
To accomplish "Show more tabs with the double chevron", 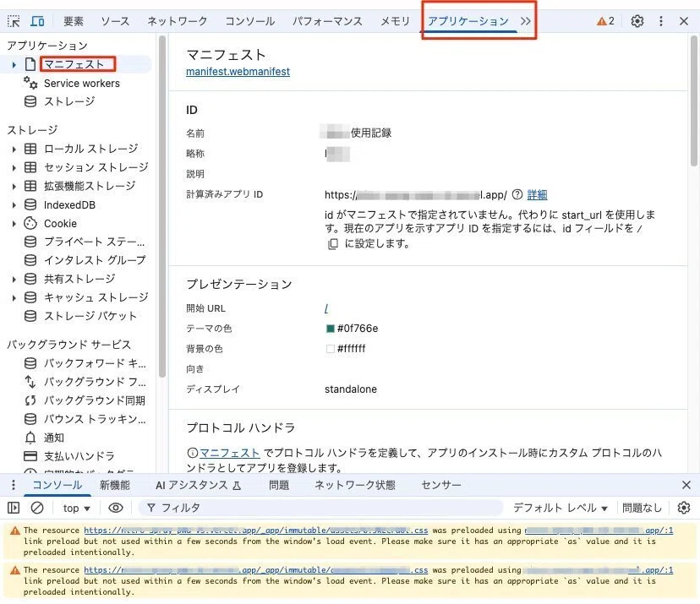I will click(526, 21).
